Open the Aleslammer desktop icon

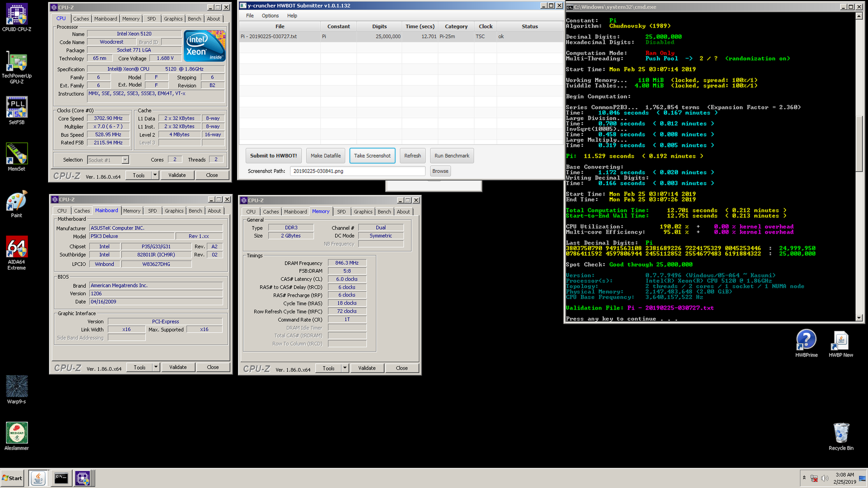point(17,436)
